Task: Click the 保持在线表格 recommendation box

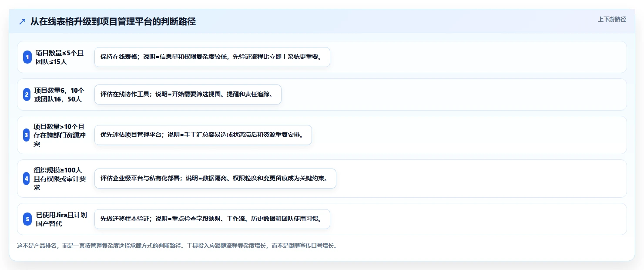Action: pyautogui.click(x=212, y=57)
